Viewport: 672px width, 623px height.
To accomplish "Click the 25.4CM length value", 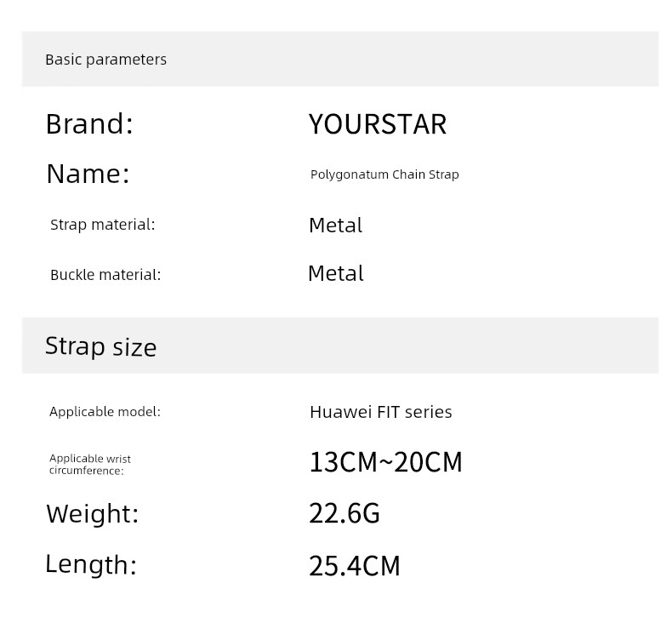I will 355,565.
